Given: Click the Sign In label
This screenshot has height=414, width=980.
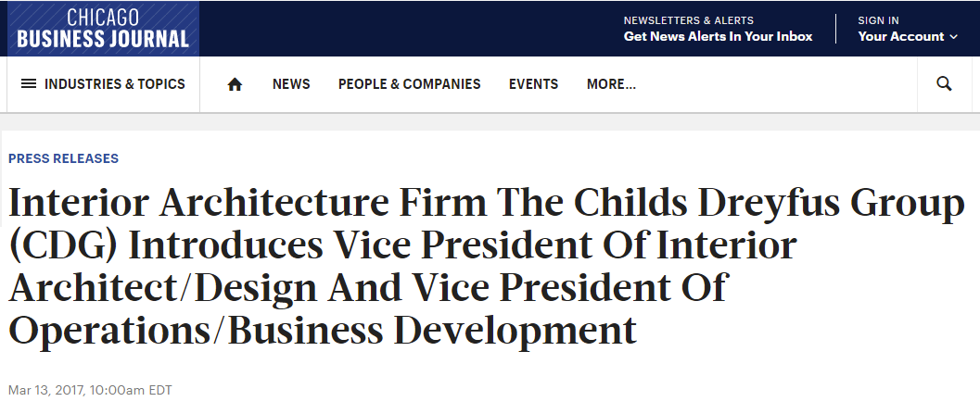Looking at the screenshot, I should point(878,20).
